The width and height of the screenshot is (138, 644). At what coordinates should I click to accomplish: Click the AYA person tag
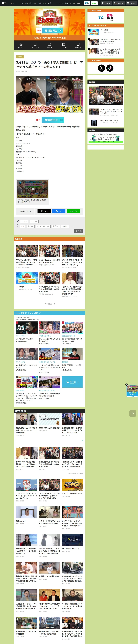(23, 226)
